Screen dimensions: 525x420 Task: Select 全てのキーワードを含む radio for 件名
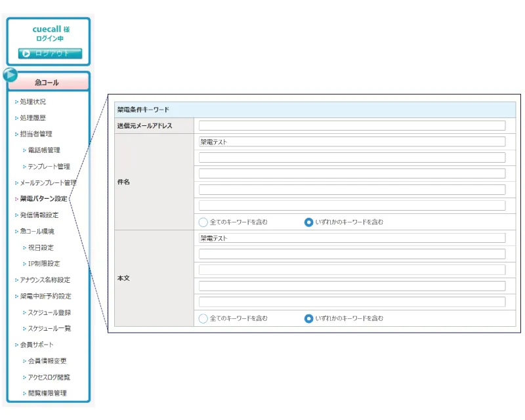click(x=203, y=222)
